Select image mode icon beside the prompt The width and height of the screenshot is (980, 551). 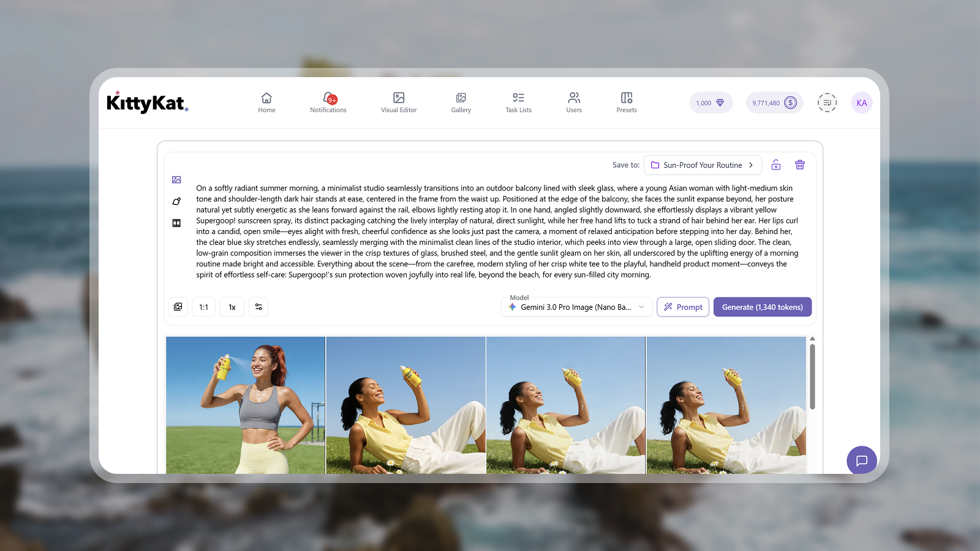click(x=176, y=180)
